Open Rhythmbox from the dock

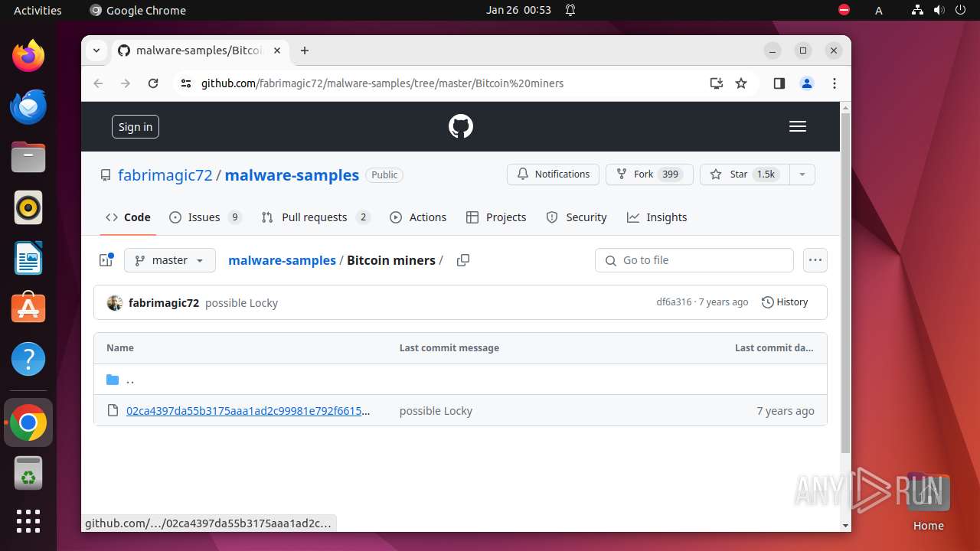(x=28, y=207)
